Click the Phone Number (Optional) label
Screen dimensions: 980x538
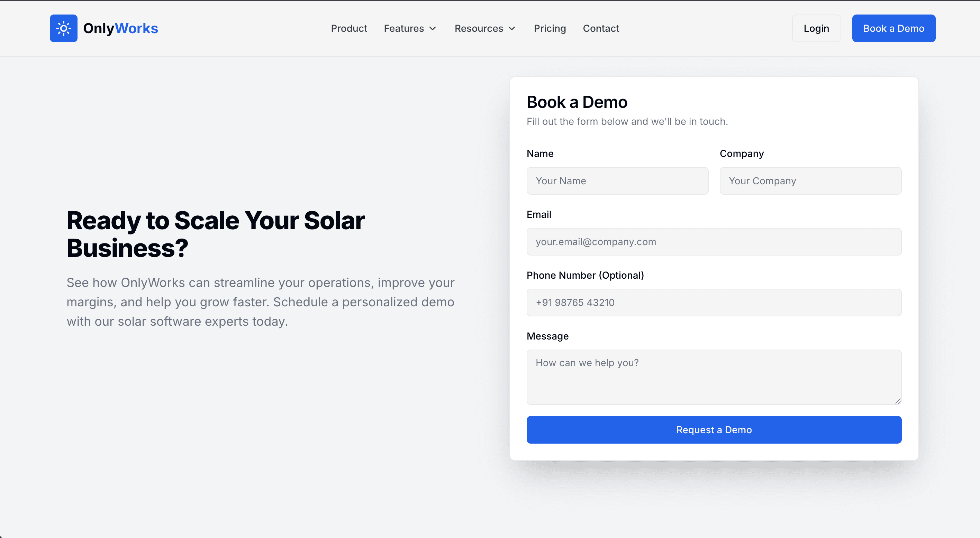click(x=586, y=275)
